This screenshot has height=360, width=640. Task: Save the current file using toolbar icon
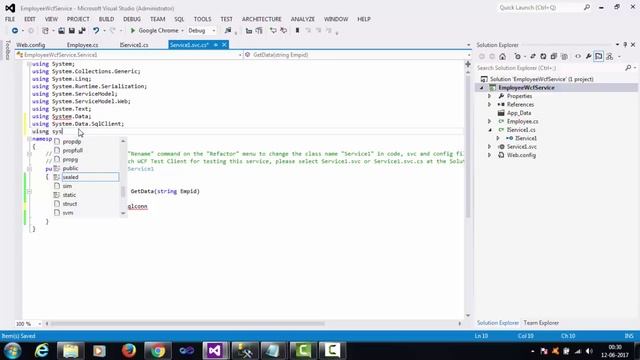pyautogui.click(x=72, y=31)
